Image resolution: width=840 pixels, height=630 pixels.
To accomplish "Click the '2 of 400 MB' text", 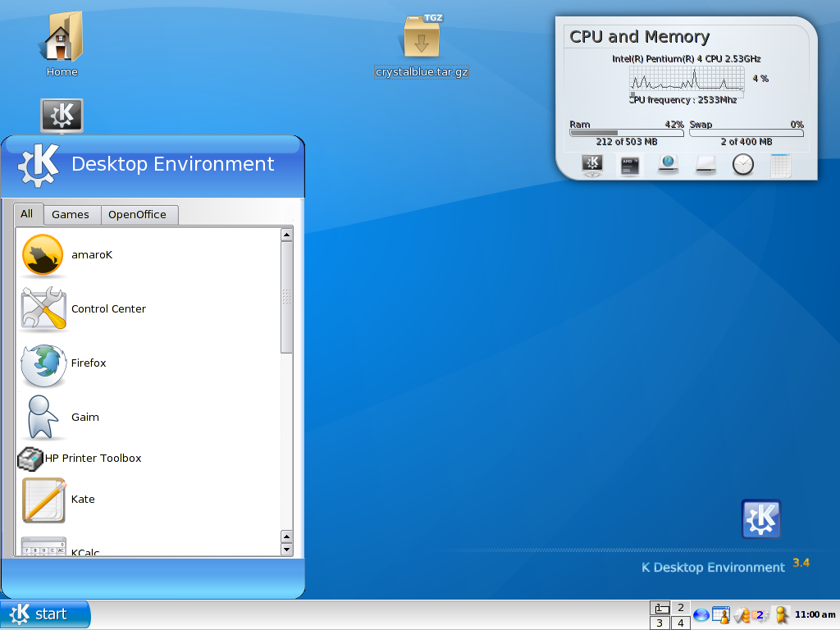I will [x=746, y=142].
